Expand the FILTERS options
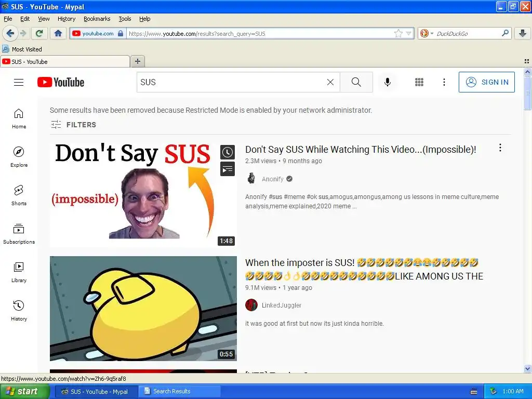 tap(74, 125)
